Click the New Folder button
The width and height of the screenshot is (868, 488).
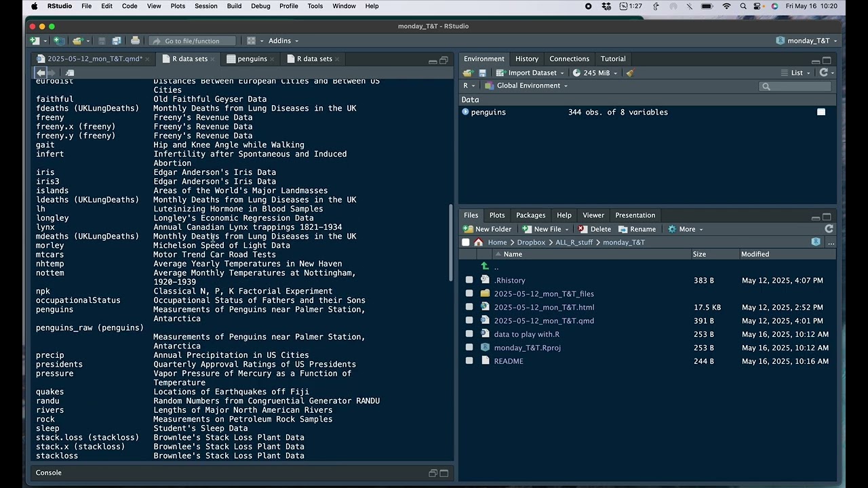coord(487,229)
